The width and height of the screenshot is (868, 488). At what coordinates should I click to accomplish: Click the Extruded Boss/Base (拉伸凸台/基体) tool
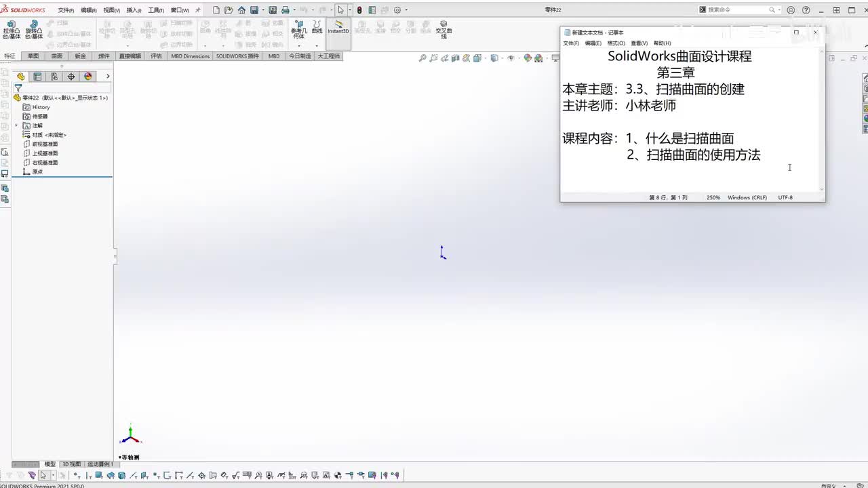click(x=11, y=30)
